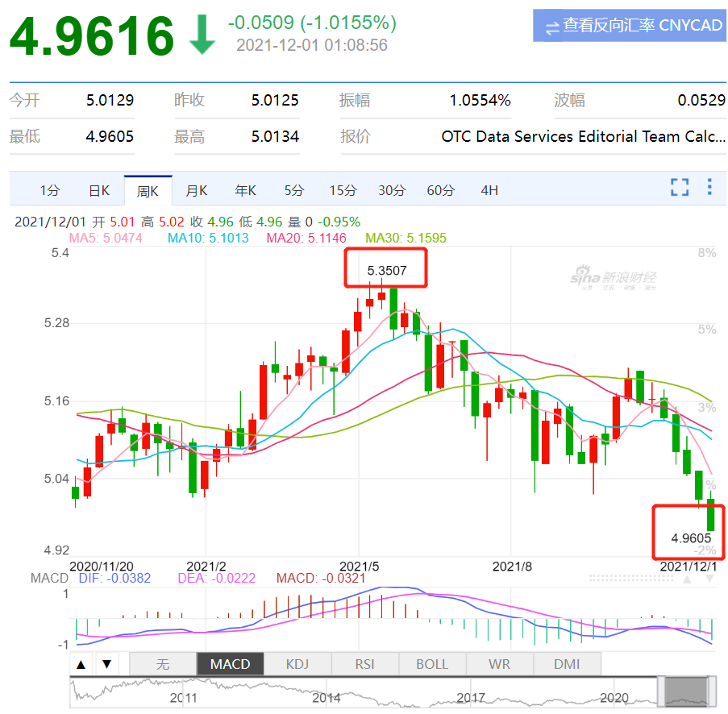Viewport: 728px width, 714px height.
Task: Click the fullscreen chart icon
Action: click(680, 188)
